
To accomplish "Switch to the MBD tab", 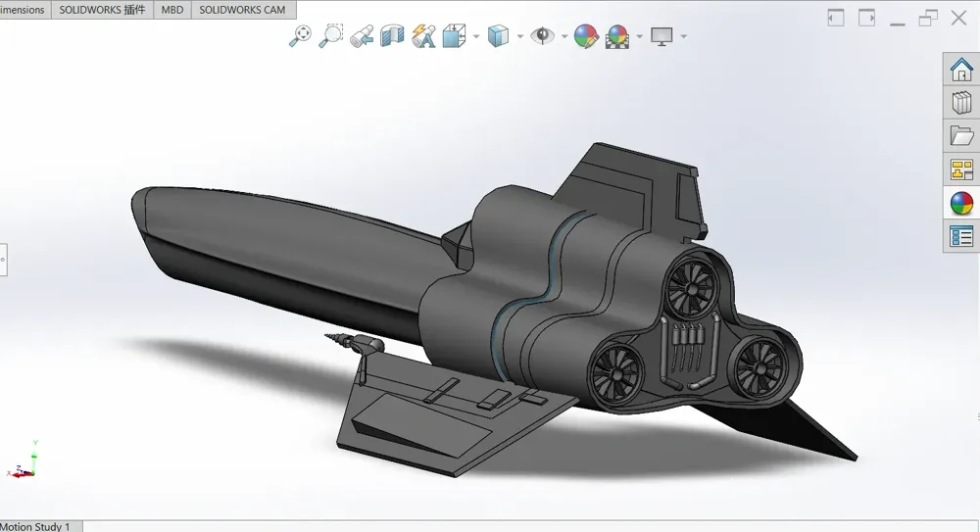I will click(x=172, y=10).
